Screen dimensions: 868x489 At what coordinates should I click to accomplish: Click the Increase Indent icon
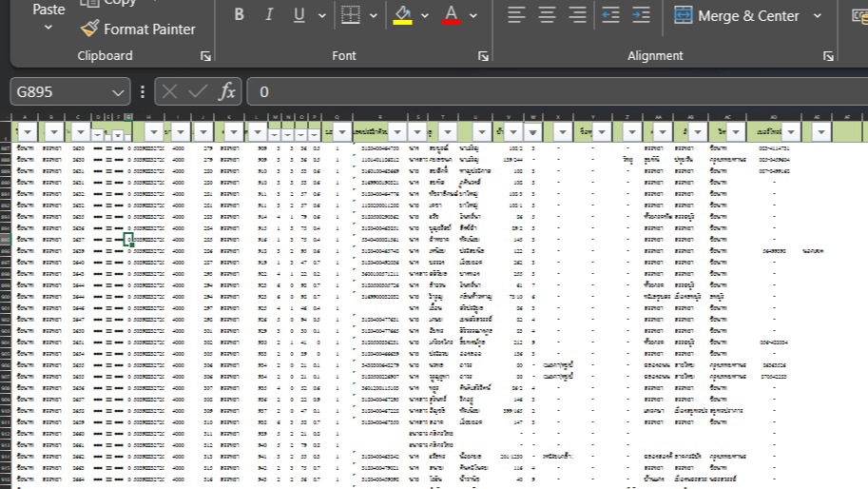coord(641,15)
